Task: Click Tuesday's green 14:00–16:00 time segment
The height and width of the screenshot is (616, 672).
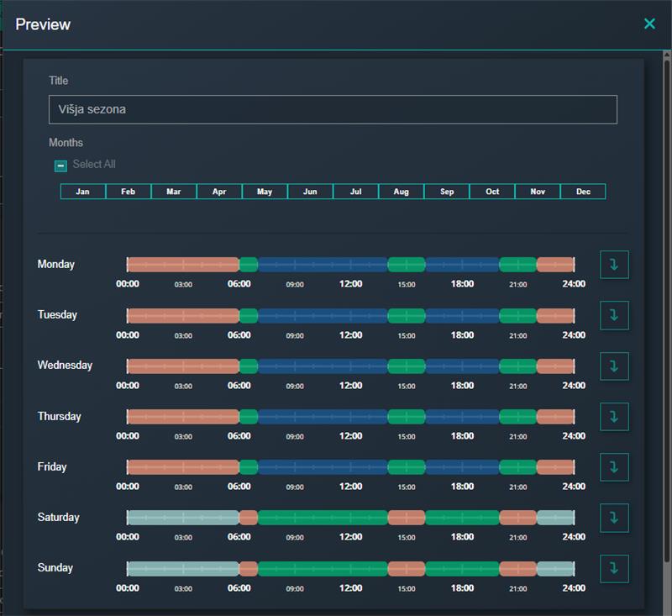Action: click(x=407, y=316)
